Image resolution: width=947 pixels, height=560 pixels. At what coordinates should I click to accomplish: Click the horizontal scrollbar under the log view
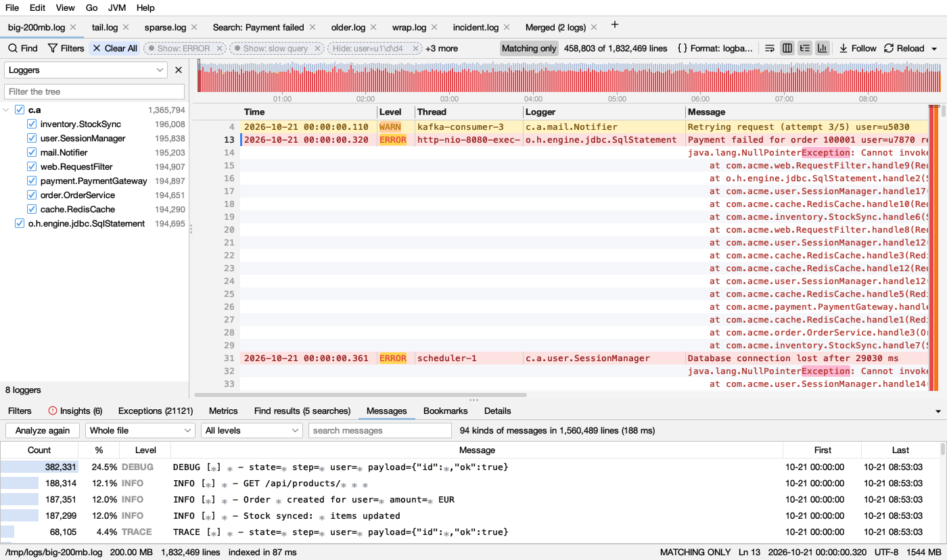(x=361, y=394)
